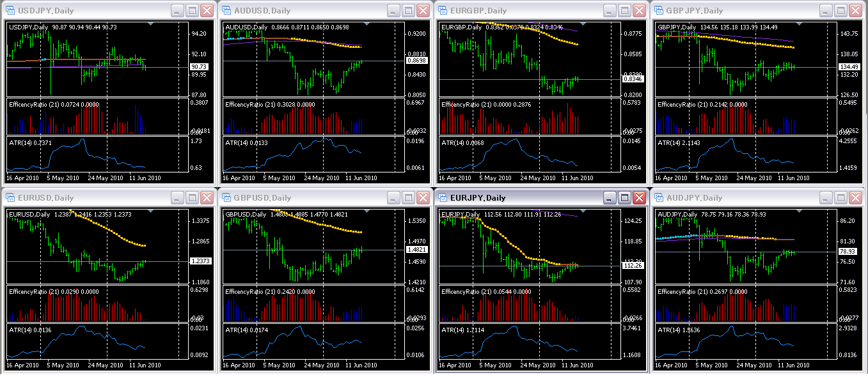Click the EURUSD,Daily window chart icon
This screenshot has width=868, height=375.
pyautogui.click(x=10, y=198)
